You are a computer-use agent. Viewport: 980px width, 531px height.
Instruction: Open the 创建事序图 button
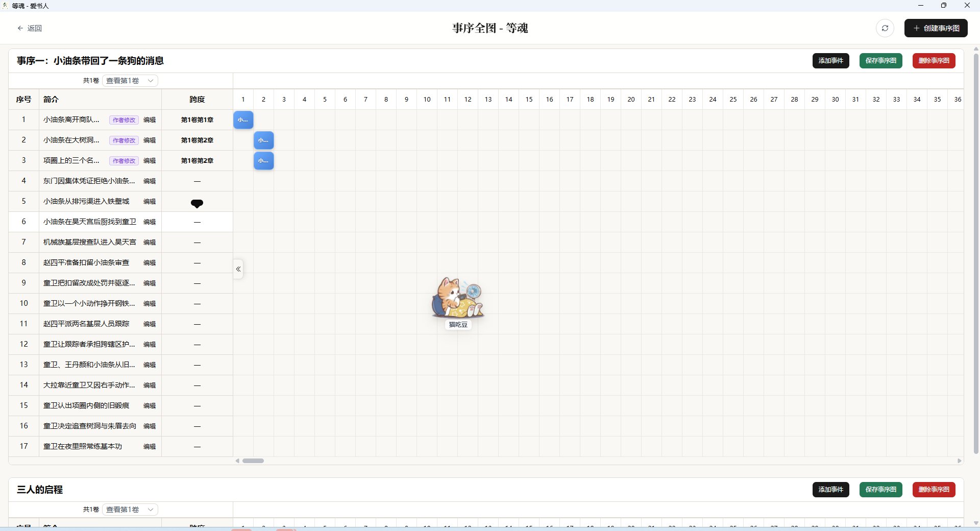(x=936, y=28)
